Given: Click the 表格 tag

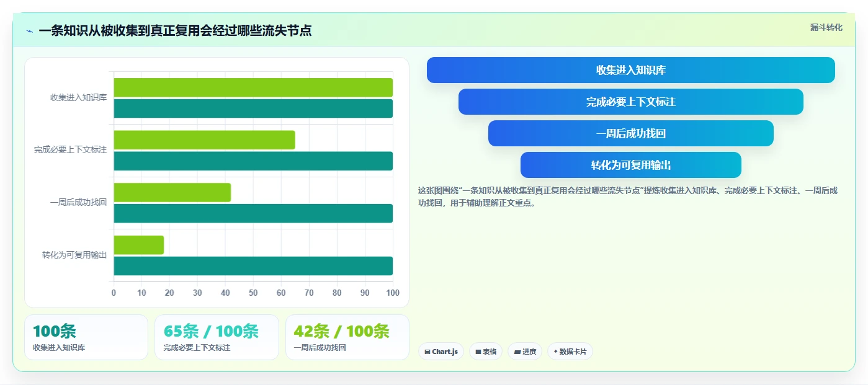Looking at the screenshot, I should tap(486, 352).
